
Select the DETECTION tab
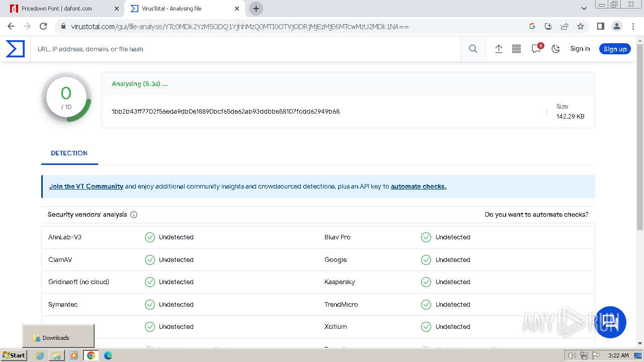coord(69,153)
